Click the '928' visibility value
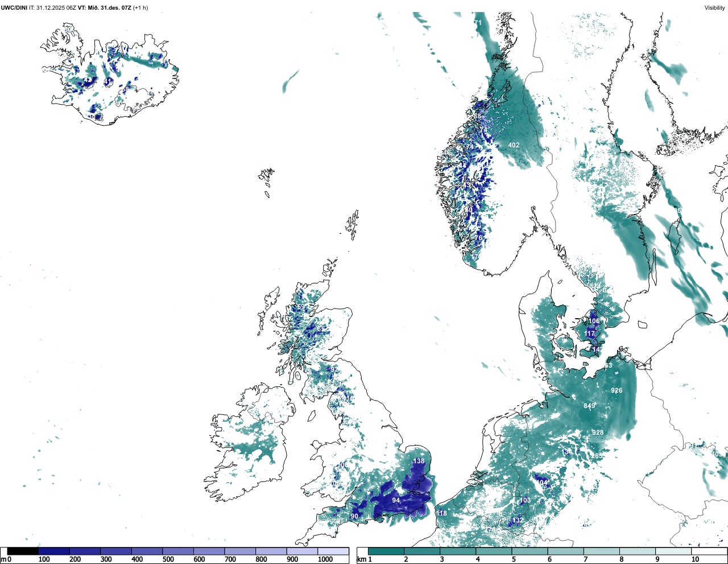Image resolution: width=728 pixels, height=564 pixels. coord(598,433)
